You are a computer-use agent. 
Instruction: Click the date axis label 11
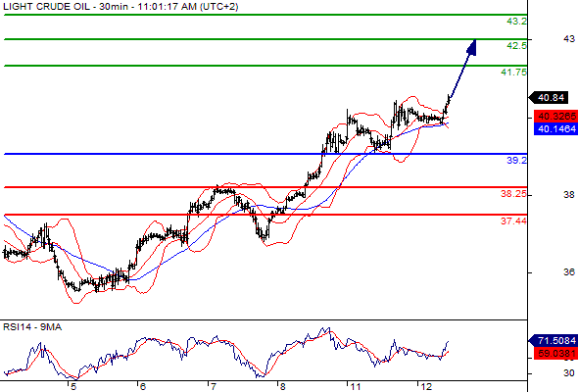(355, 387)
